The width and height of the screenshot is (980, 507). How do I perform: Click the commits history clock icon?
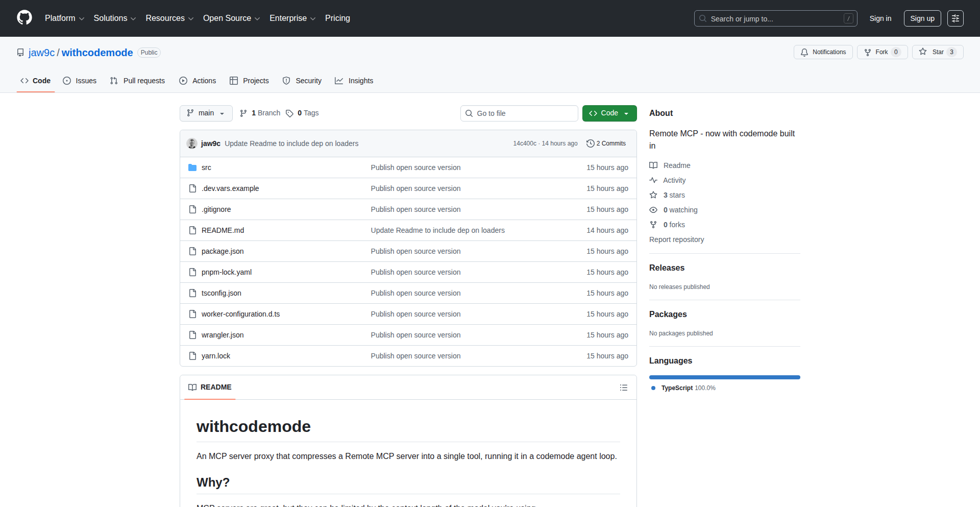pos(590,143)
